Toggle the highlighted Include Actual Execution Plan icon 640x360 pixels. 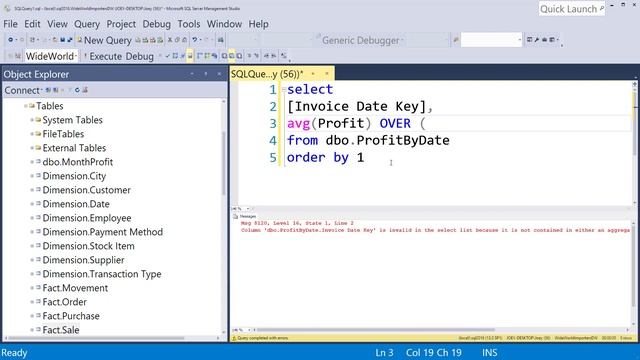coord(190,56)
